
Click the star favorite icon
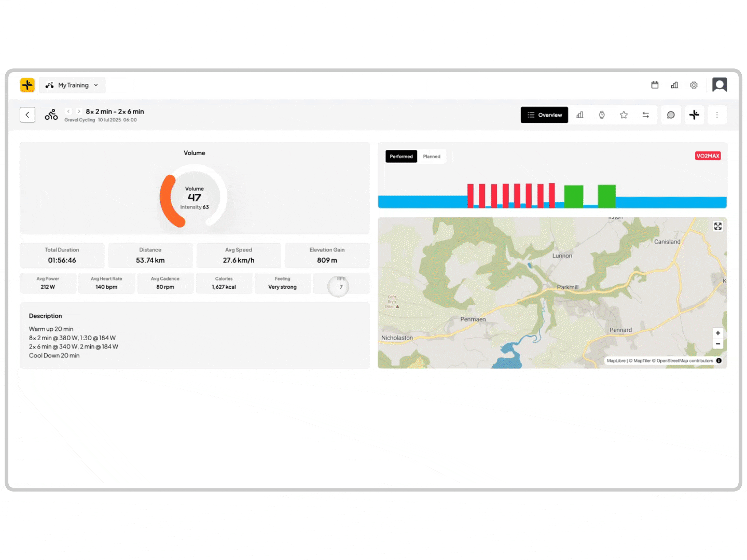[624, 115]
